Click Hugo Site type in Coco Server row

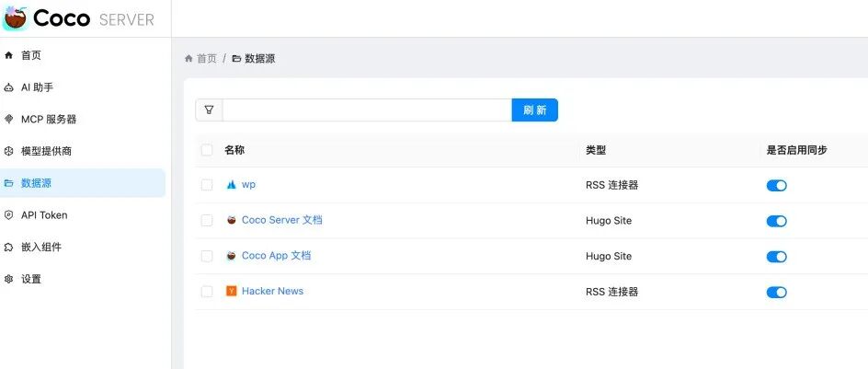coord(609,221)
